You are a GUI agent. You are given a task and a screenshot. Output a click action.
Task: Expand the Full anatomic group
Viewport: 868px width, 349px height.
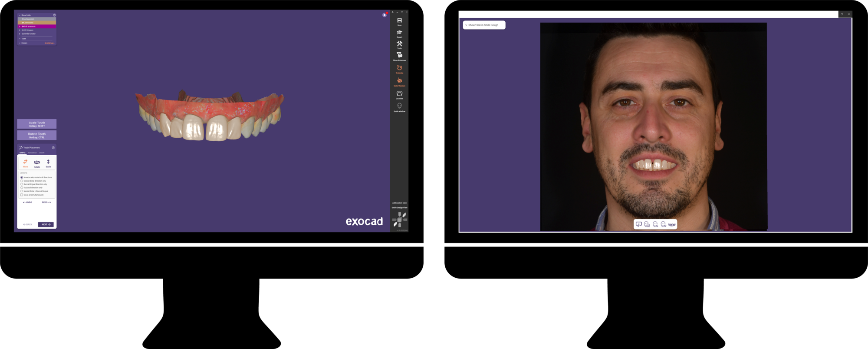tap(20, 27)
